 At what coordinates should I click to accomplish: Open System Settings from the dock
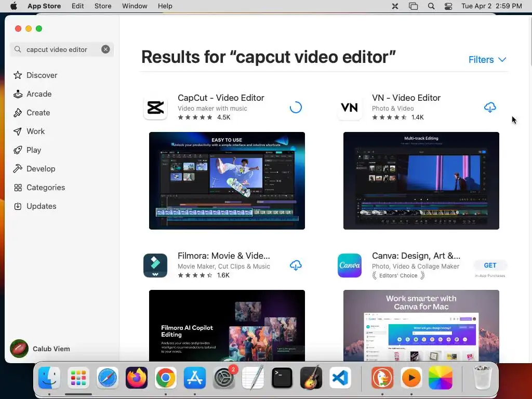(x=224, y=378)
